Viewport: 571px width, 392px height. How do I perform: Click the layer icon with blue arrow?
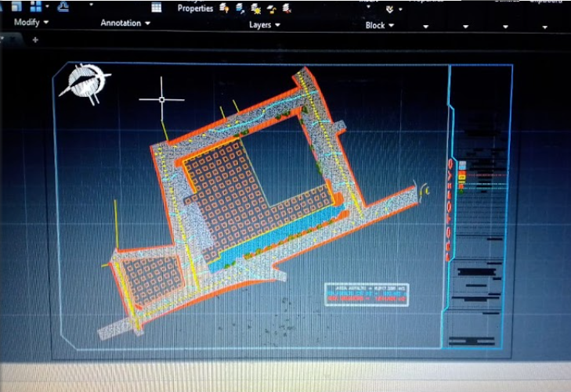240,8
